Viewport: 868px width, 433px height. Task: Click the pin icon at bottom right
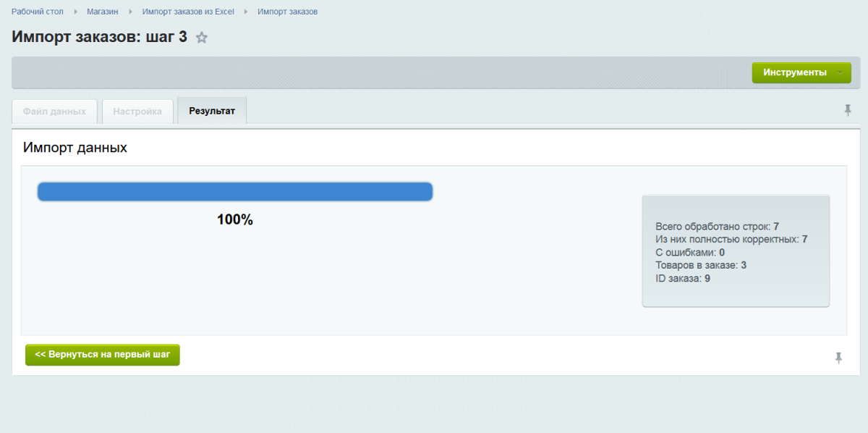click(838, 358)
